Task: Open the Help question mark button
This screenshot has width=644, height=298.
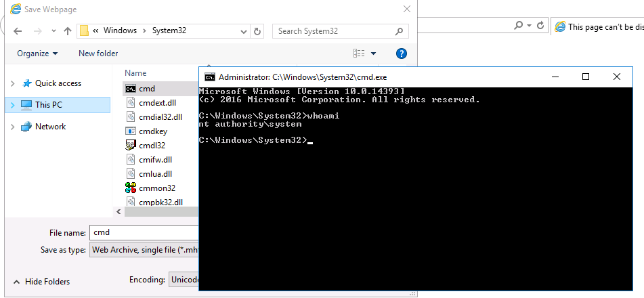Action: (402, 54)
